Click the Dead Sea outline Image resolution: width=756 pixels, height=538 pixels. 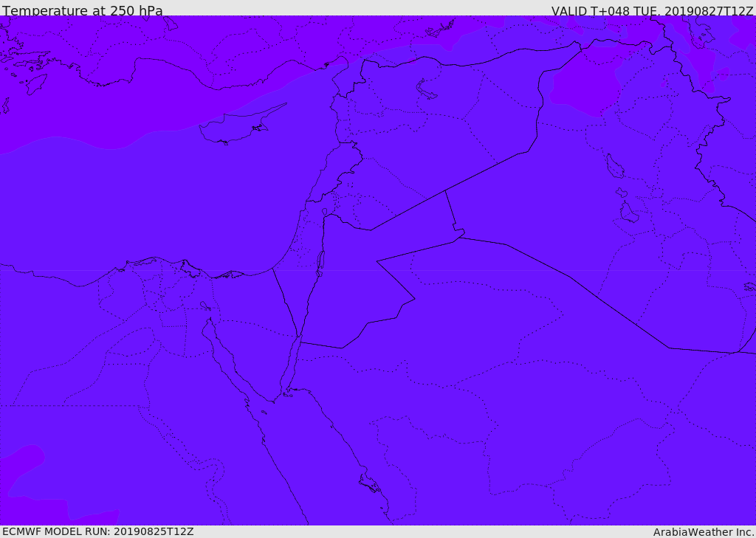[320, 263]
